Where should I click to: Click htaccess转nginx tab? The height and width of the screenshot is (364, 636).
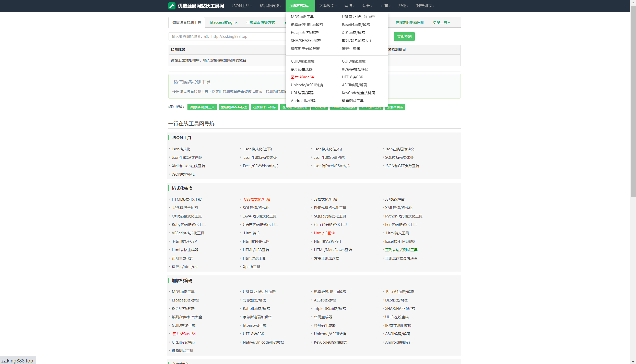[x=223, y=22]
